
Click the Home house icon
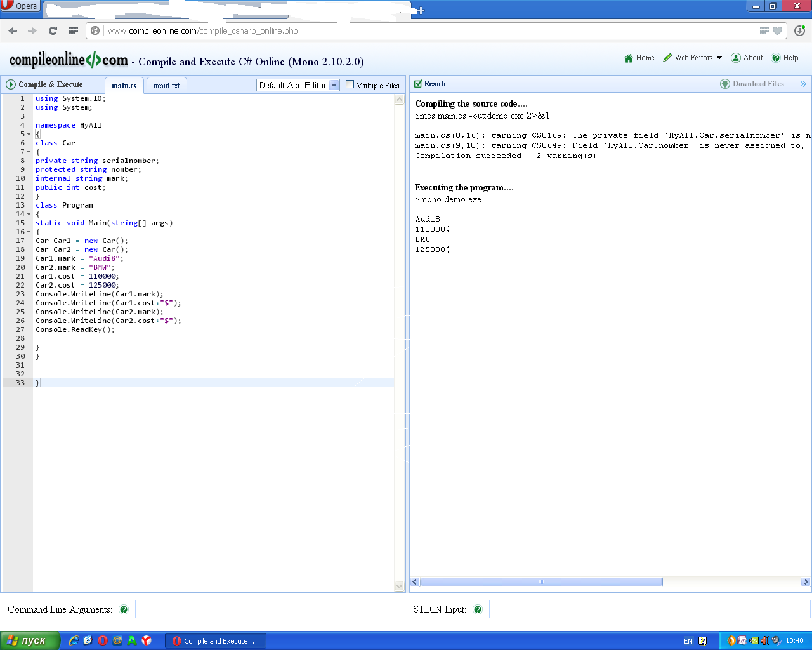[629, 58]
